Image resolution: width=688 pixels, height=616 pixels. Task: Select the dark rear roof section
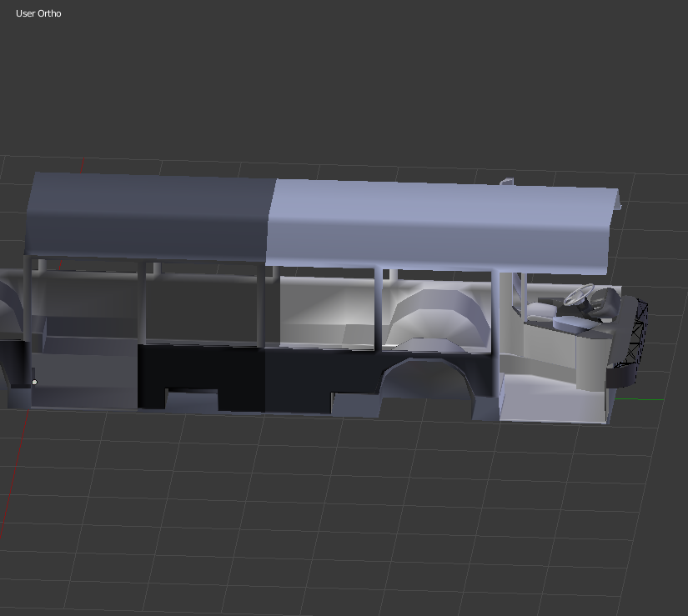(x=150, y=216)
